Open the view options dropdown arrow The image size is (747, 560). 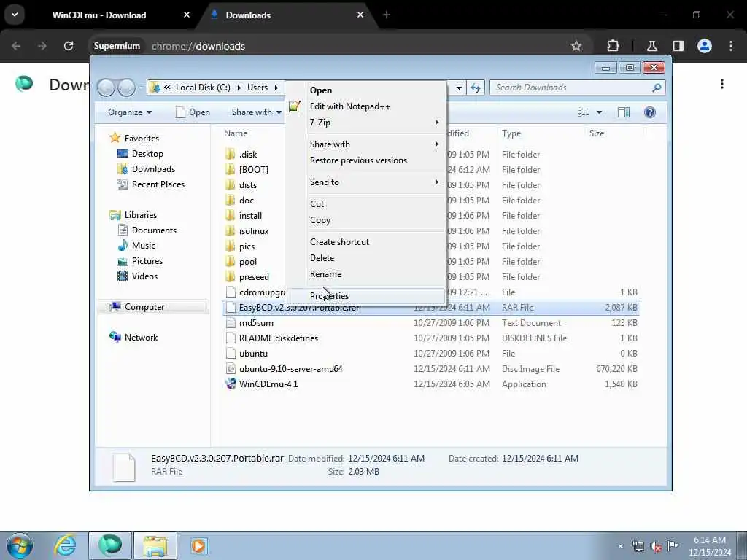click(x=599, y=112)
